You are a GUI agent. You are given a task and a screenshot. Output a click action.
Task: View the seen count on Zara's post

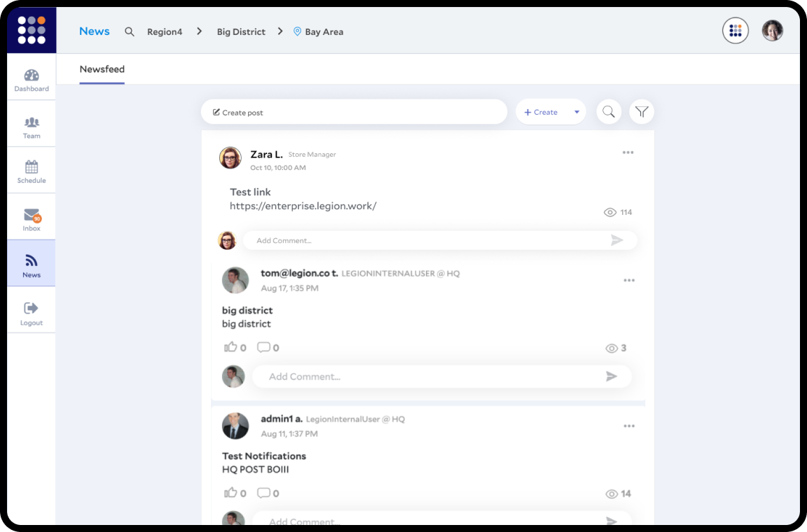(617, 212)
